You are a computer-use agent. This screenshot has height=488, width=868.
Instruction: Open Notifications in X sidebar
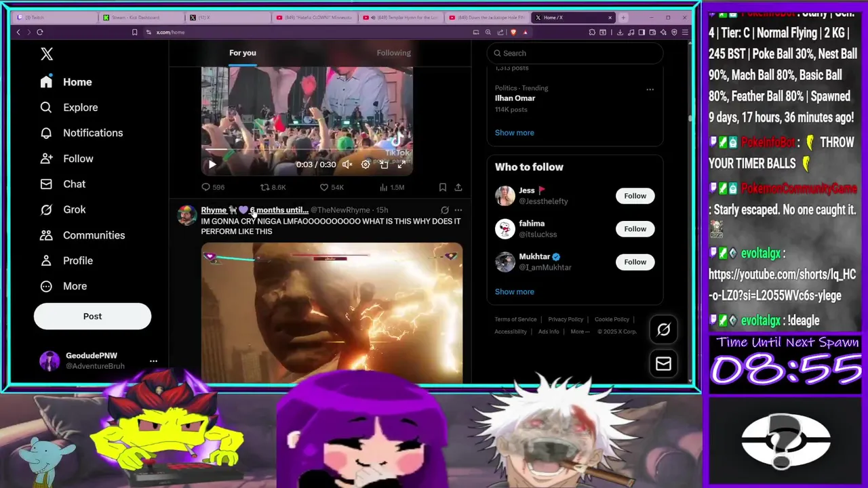(x=81, y=133)
